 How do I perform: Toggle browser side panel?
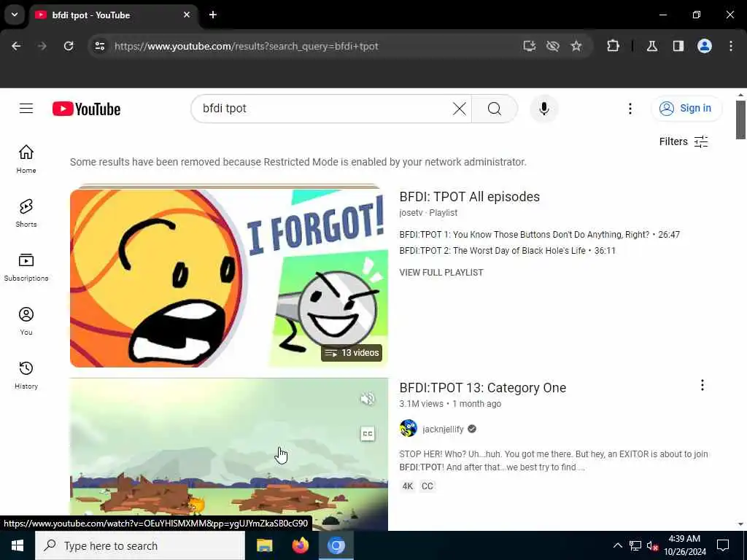coord(678,46)
